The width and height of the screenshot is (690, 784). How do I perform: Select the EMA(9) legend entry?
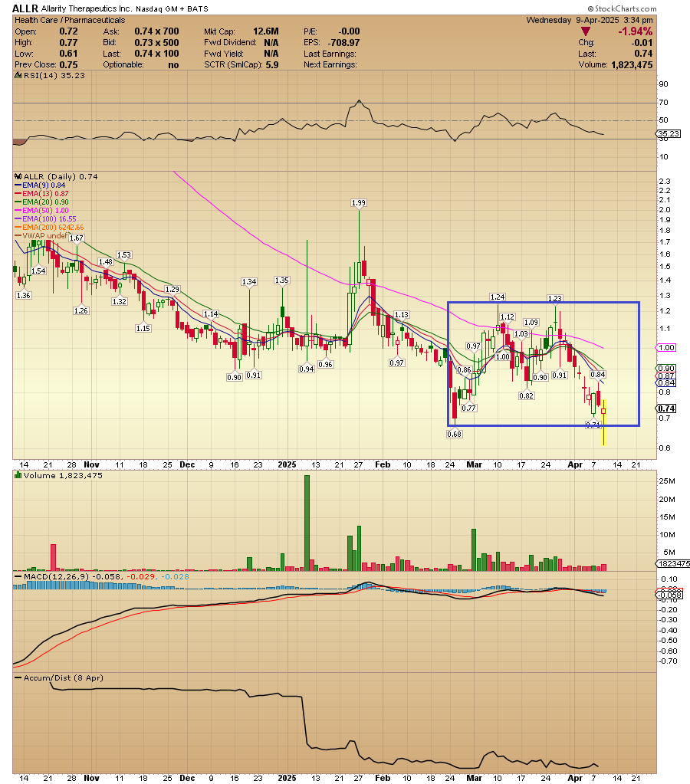pos(40,185)
